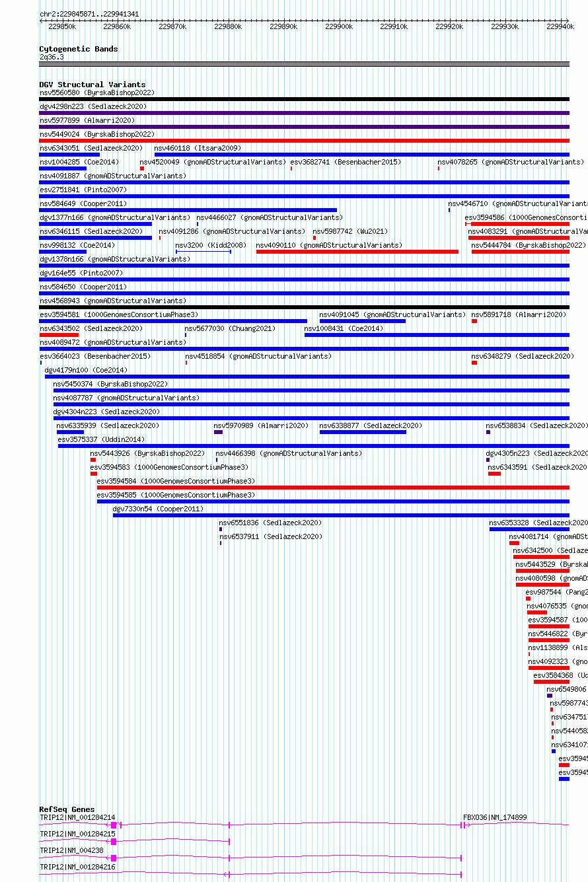Viewport: 588px width, 882px height.
Task: Select the nsv4466027 gnomAD variant label
Action: 270,217
